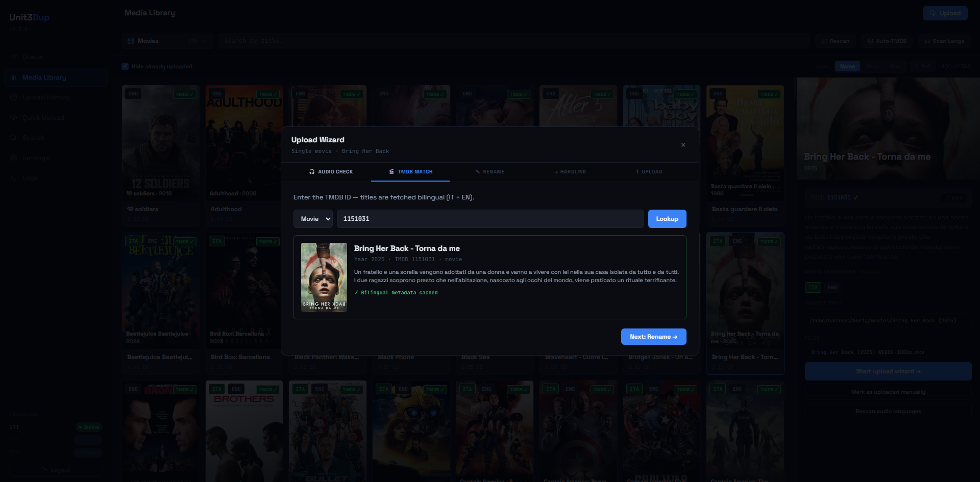Switch sorting to Year

872,66
